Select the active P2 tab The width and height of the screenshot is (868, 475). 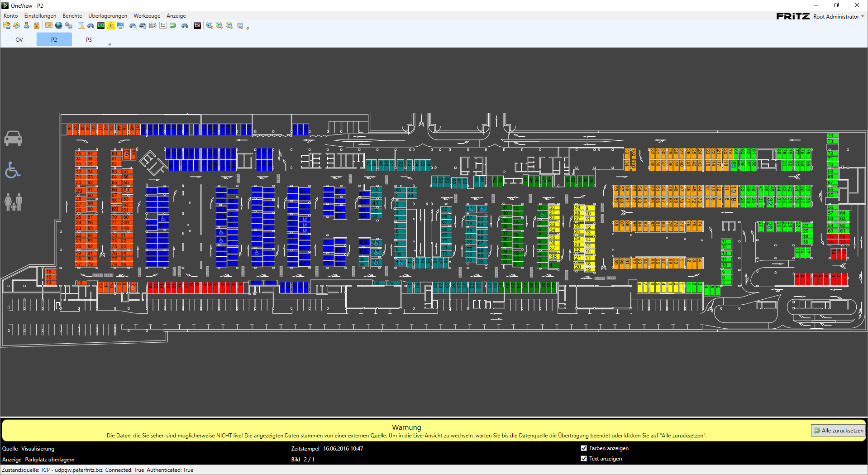coord(54,40)
